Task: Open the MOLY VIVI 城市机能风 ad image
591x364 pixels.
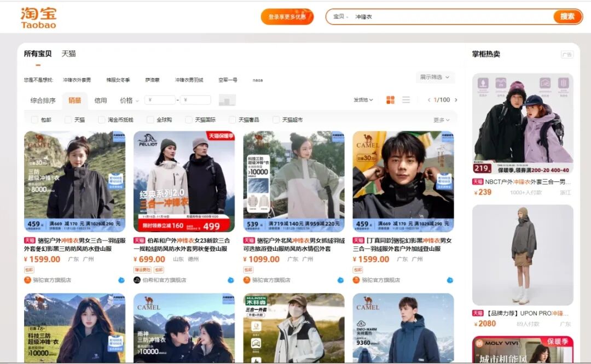Action: (523, 349)
